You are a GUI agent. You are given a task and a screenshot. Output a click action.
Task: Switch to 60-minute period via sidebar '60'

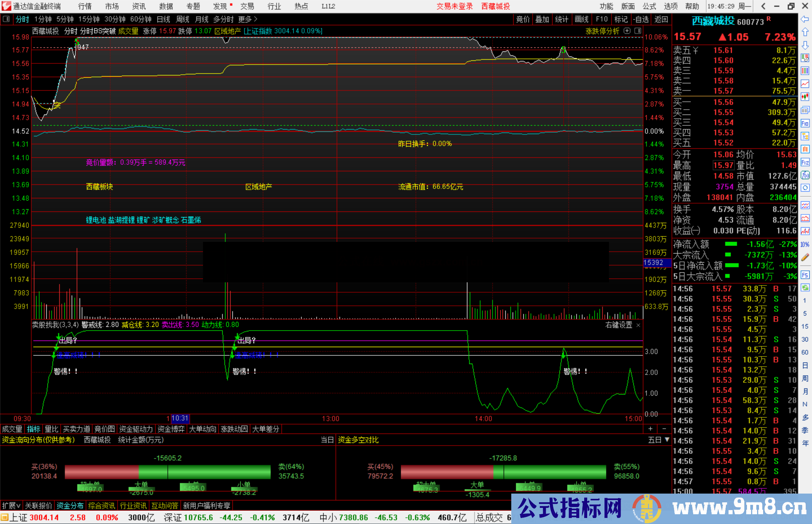tap(805, 352)
